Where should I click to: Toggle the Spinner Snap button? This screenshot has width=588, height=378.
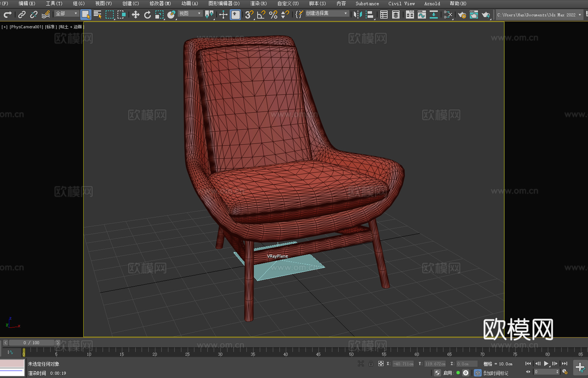(x=285, y=14)
